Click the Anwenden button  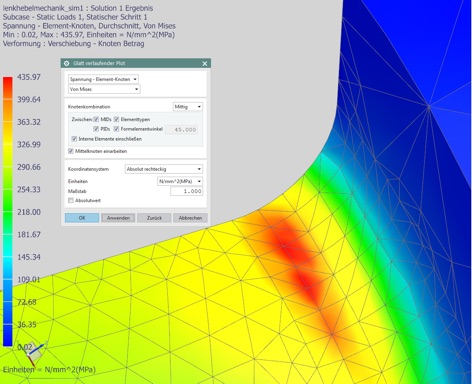pos(118,218)
